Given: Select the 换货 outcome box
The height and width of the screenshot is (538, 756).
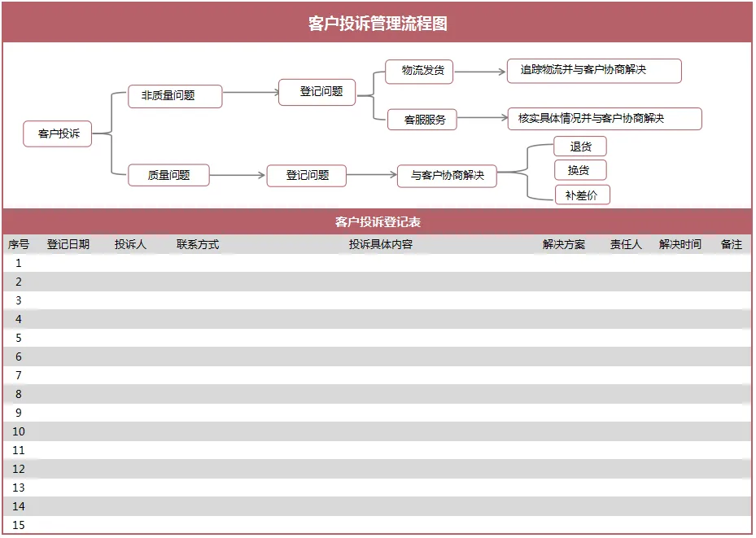Looking at the screenshot, I should click(x=580, y=170).
